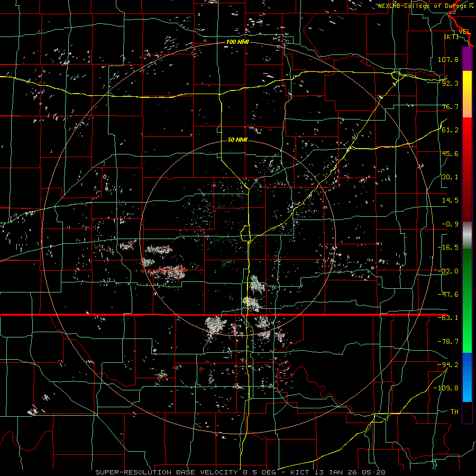Click the -109.8 legend value

coord(446,388)
